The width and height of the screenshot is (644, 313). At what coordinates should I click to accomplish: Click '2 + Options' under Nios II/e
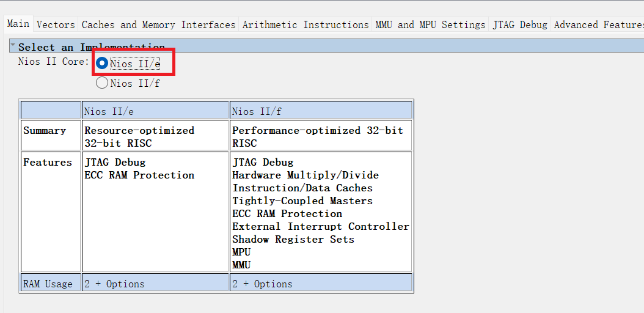(115, 284)
